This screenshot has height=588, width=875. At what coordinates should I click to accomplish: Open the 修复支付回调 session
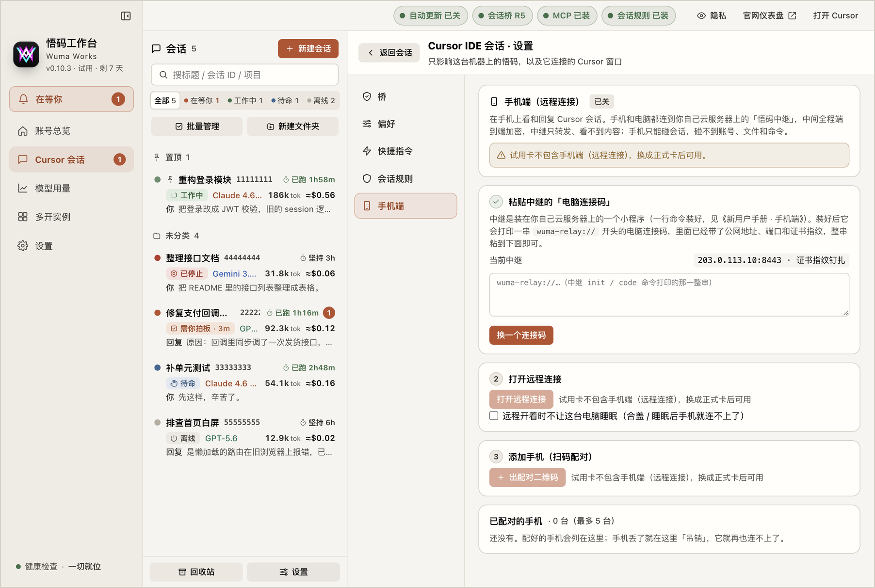coord(244,328)
